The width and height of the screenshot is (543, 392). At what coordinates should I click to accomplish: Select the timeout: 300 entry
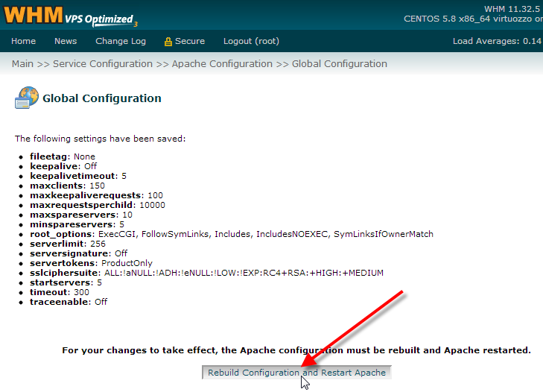(60, 292)
